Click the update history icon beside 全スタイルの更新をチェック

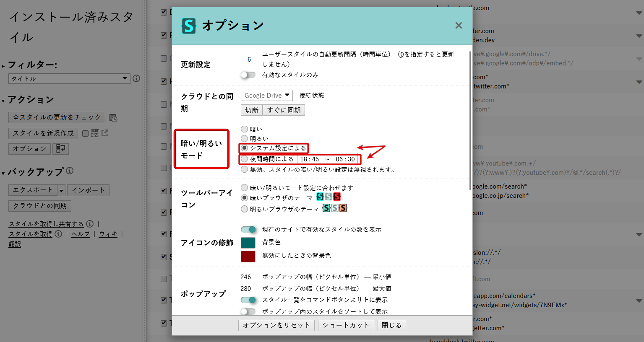click(x=113, y=118)
